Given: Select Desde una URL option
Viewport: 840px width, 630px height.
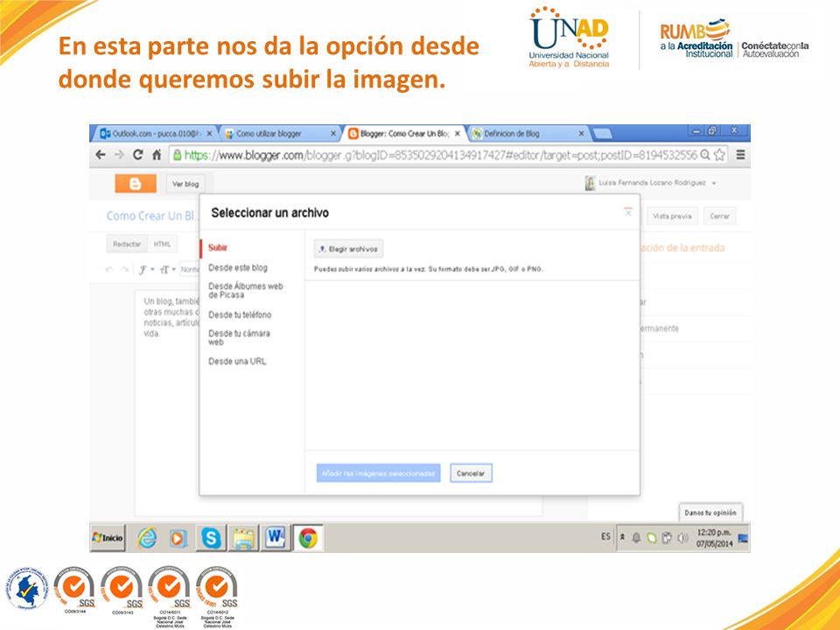Looking at the screenshot, I should (x=237, y=361).
